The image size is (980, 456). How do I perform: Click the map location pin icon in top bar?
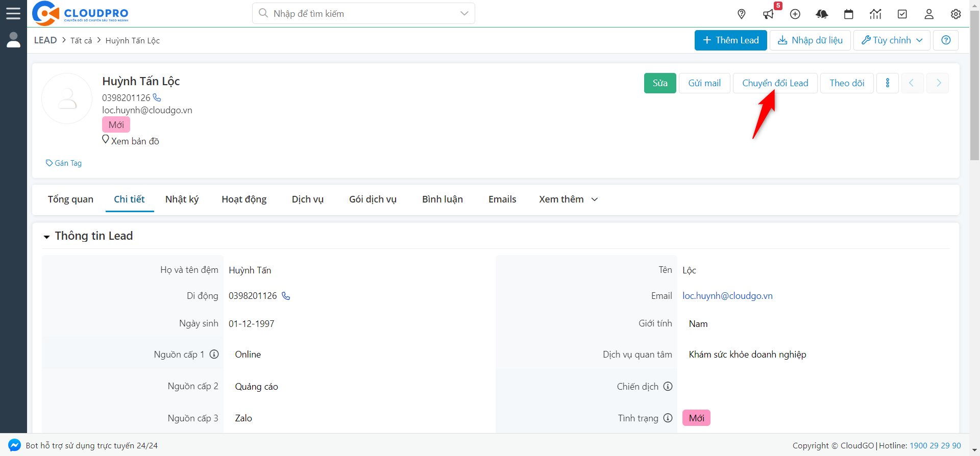coord(742,14)
